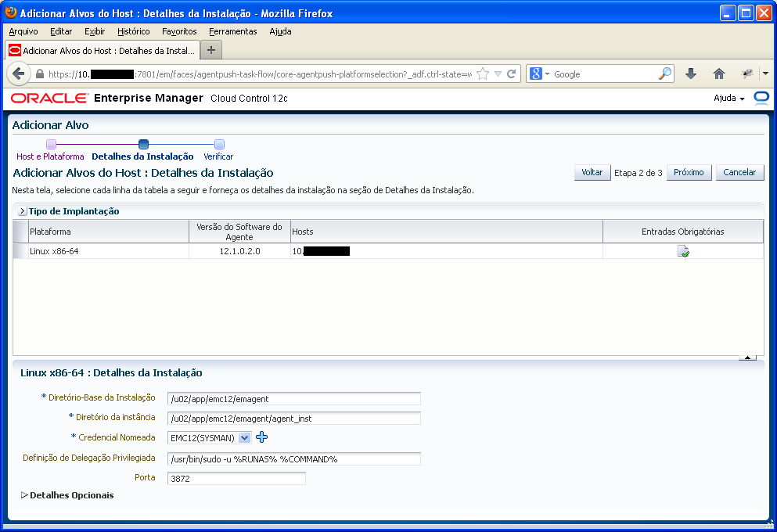This screenshot has height=532, width=777.
Task: Click the Cancelar button
Action: [x=739, y=172]
